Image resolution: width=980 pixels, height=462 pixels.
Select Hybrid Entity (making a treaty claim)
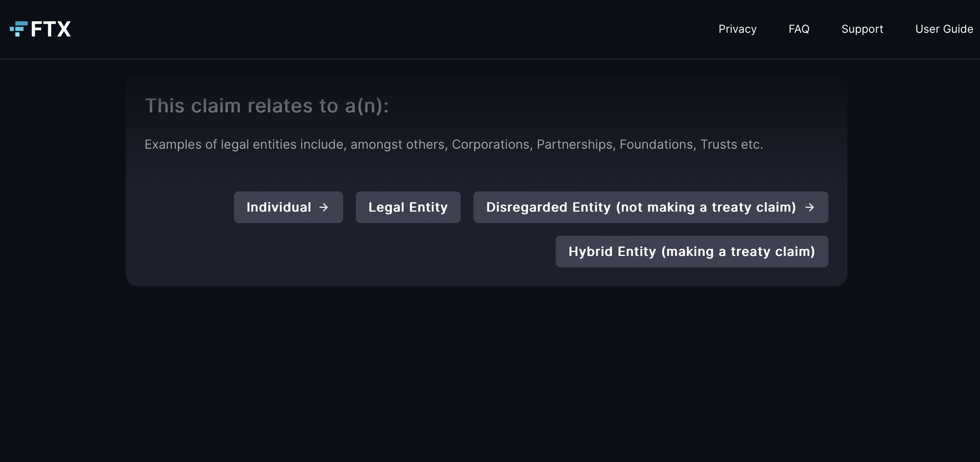(691, 252)
